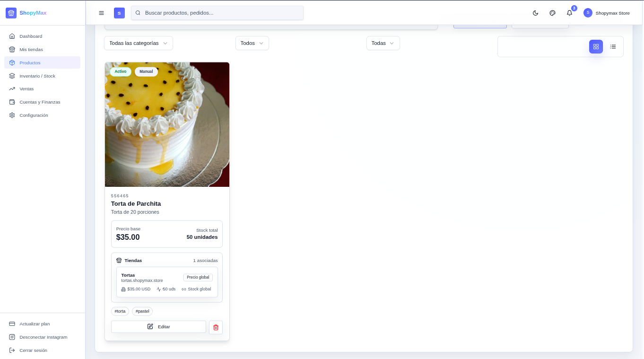Toggle dark mode with the moon icon
This screenshot has width=644, height=359.
[x=535, y=13]
